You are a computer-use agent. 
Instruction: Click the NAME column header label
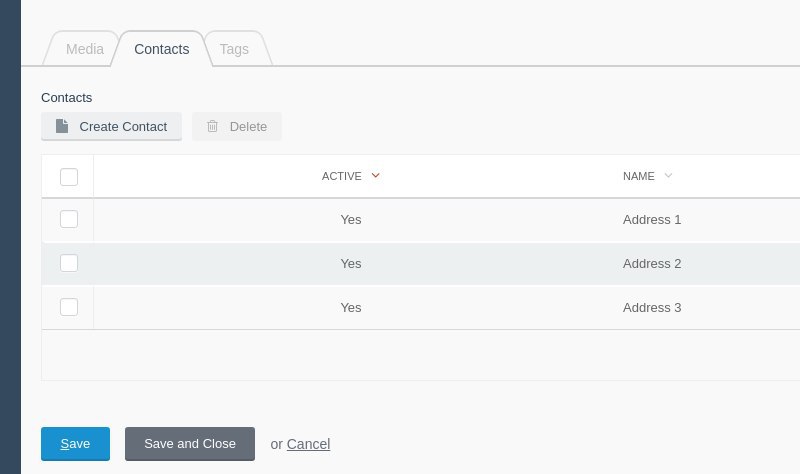pos(639,176)
